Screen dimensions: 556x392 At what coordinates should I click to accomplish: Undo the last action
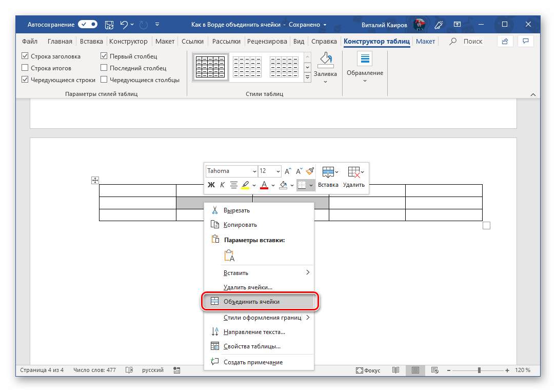[x=124, y=25]
